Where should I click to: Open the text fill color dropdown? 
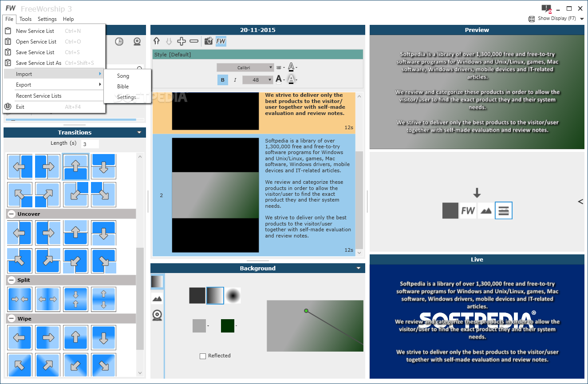click(x=280, y=79)
